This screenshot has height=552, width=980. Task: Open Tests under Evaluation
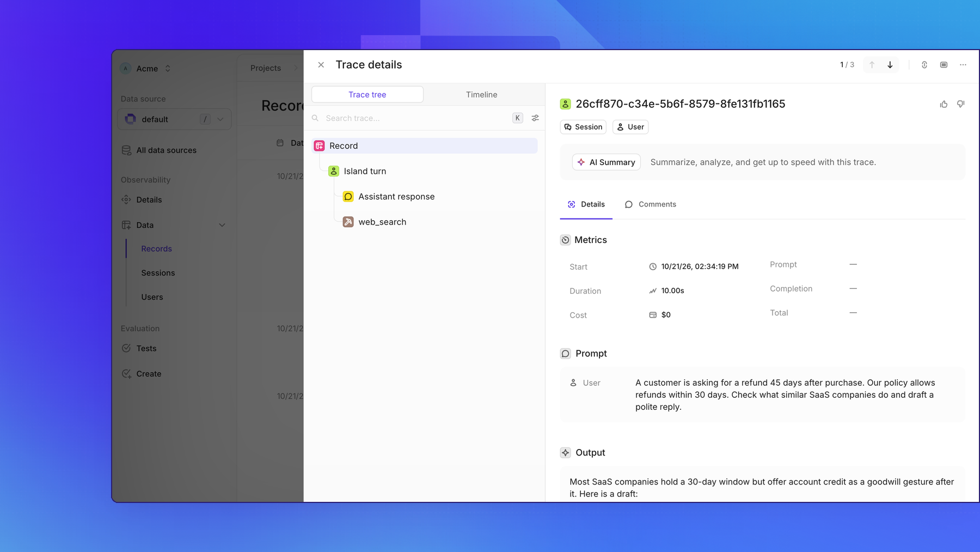(146, 349)
